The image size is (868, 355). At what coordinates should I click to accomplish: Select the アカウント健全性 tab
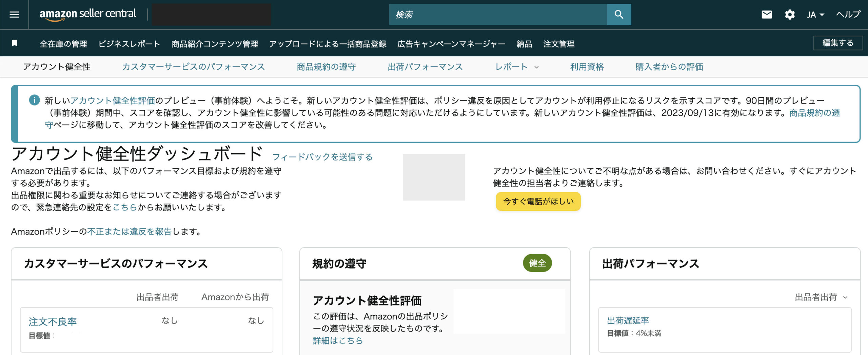[57, 67]
